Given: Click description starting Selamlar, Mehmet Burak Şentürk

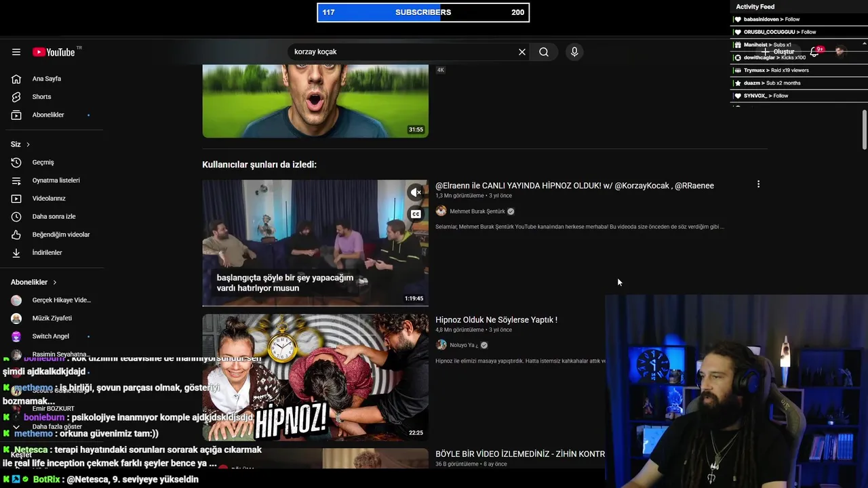Looking at the screenshot, I should pos(580,227).
